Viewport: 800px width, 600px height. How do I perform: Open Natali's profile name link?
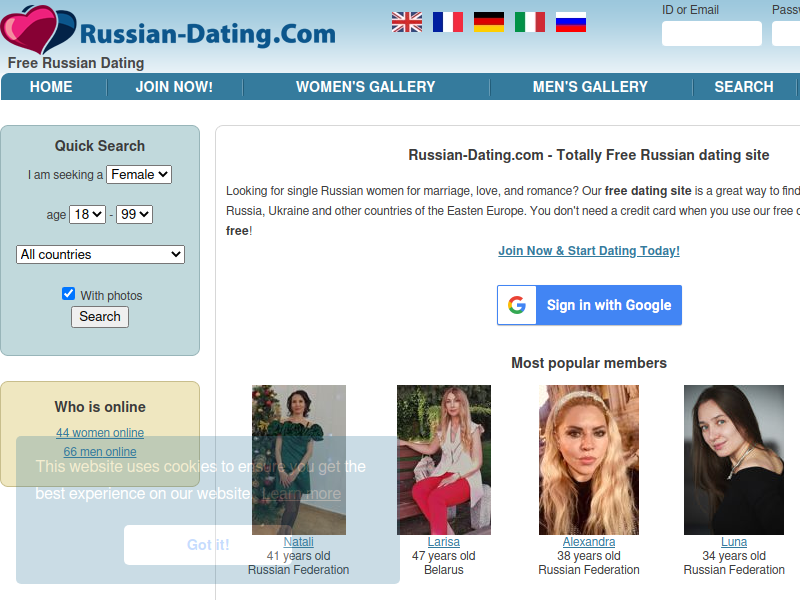click(x=298, y=542)
